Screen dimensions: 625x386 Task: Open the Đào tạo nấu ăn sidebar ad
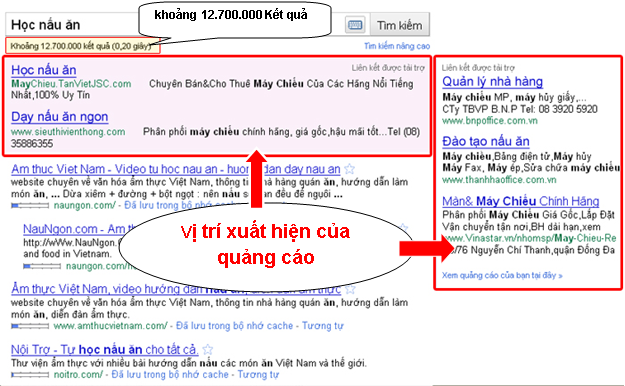point(486,141)
